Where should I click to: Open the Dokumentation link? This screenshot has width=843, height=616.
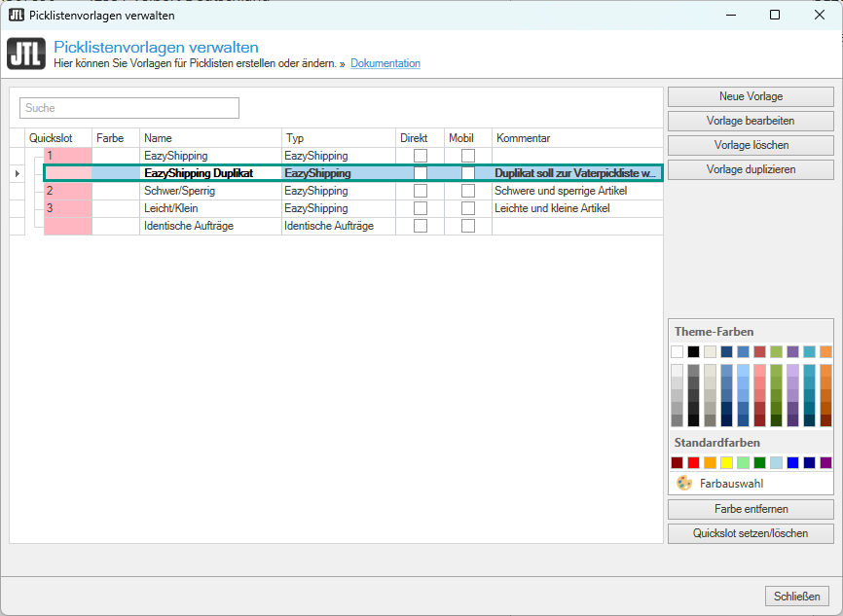tap(385, 63)
